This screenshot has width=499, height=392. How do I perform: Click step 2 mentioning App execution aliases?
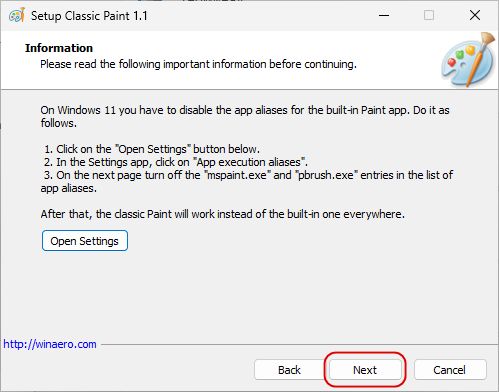[x=176, y=162]
